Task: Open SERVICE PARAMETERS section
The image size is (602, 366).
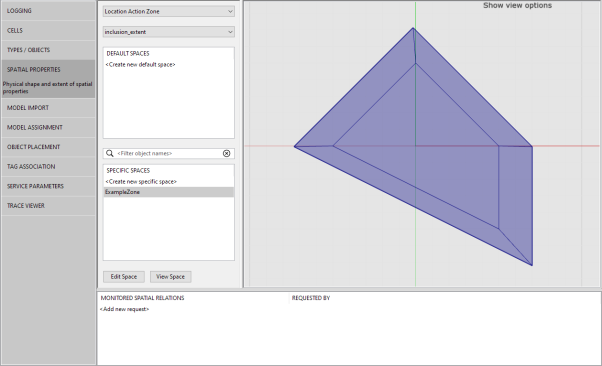Action: [48, 186]
